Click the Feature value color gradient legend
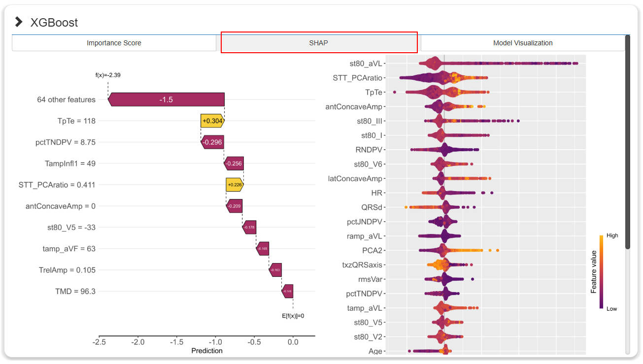This screenshot has height=364, width=643. (602, 272)
